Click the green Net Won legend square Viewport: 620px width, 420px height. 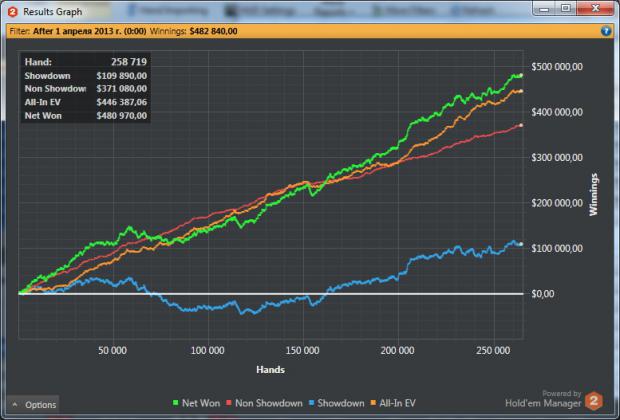pyautogui.click(x=176, y=403)
